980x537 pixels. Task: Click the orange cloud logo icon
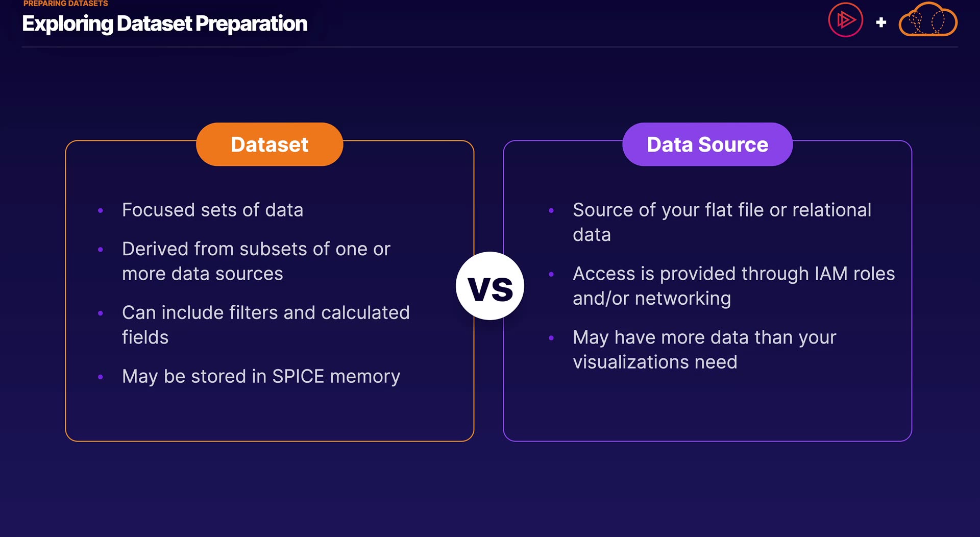928,20
